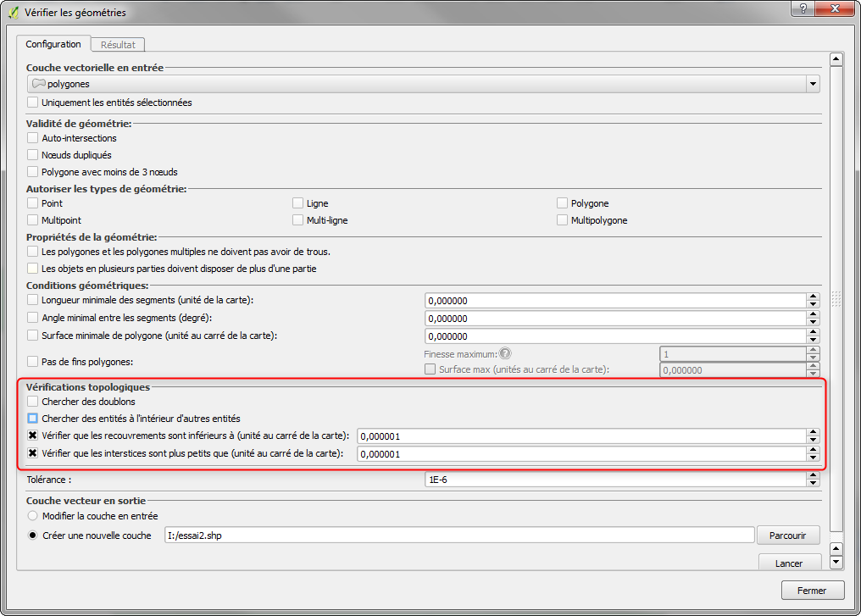Select the Configuration tab
The width and height of the screenshot is (861, 616).
point(53,44)
